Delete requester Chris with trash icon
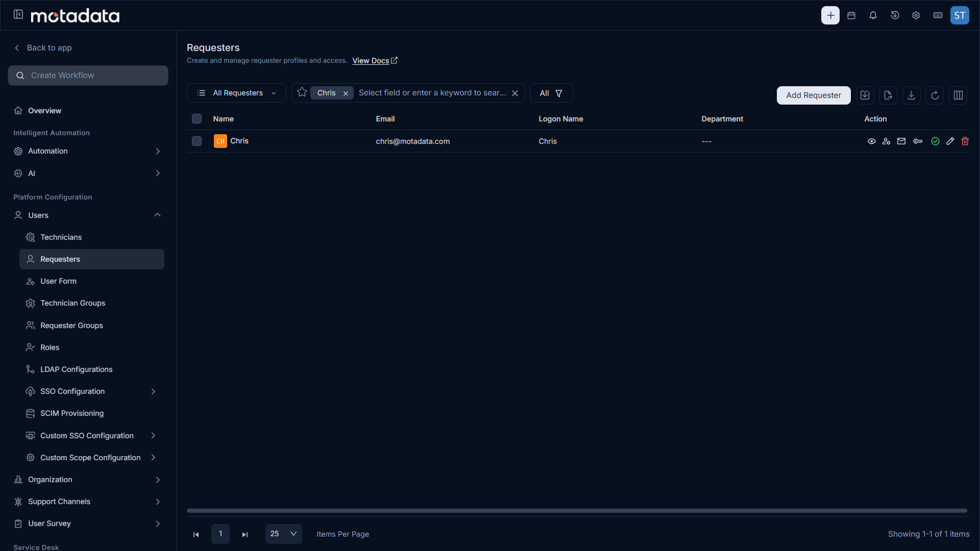This screenshot has width=980, height=551. coord(965,141)
